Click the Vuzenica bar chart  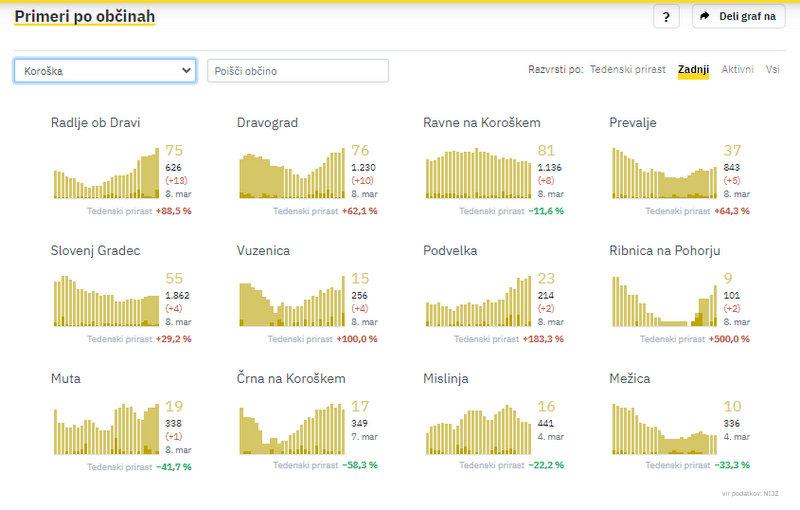pyautogui.click(x=291, y=302)
